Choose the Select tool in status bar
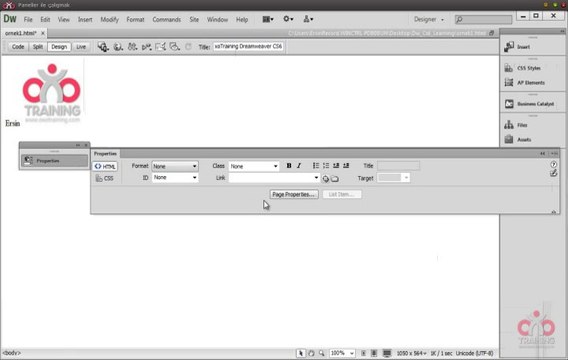The image size is (568, 360). point(301,353)
